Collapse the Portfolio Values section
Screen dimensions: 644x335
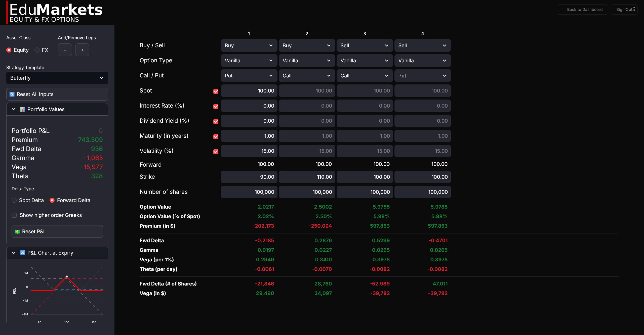[13, 109]
